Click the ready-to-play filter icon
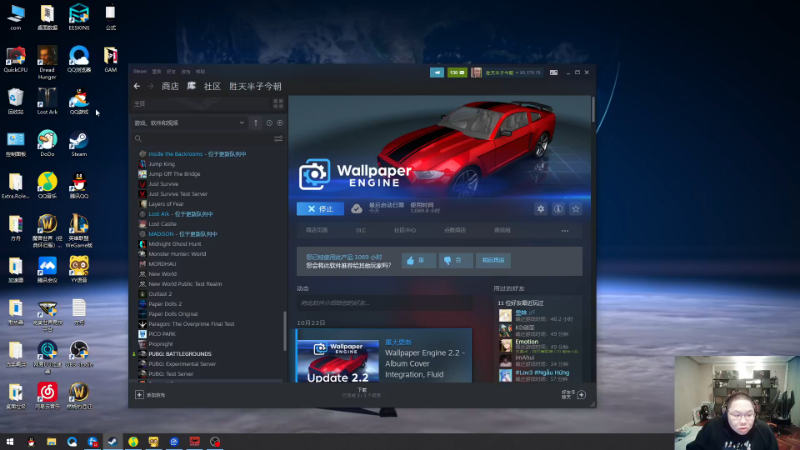Viewport: 800px width, 450px height. pos(280,123)
